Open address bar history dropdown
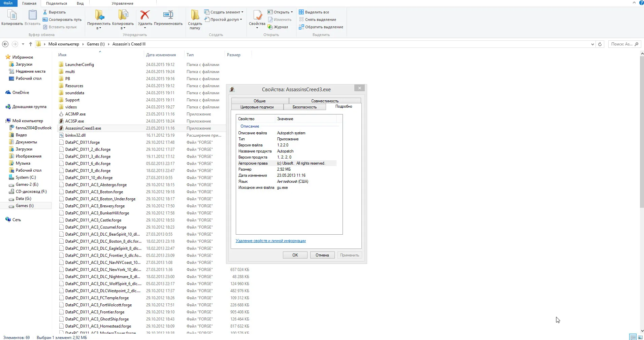This screenshot has width=644, height=340. click(x=592, y=44)
